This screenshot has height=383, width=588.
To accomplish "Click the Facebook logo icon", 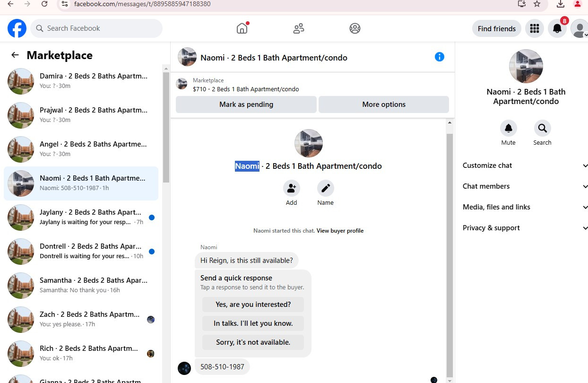I will [x=17, y=28].
